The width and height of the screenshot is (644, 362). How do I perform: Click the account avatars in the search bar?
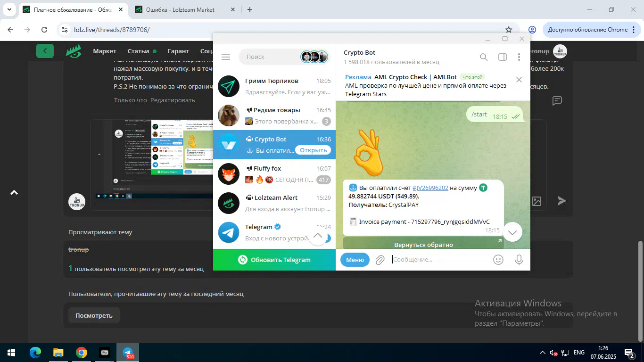314,57
